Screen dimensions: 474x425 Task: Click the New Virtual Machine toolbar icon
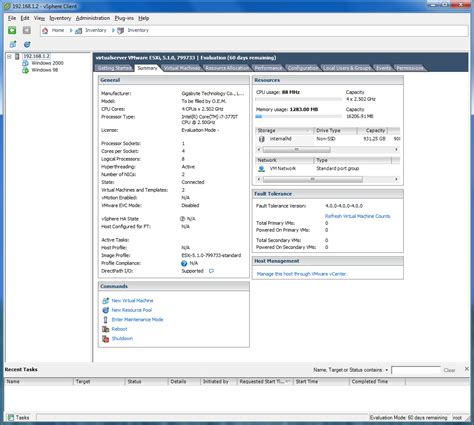pyautogui.click(x=13, y=44)
